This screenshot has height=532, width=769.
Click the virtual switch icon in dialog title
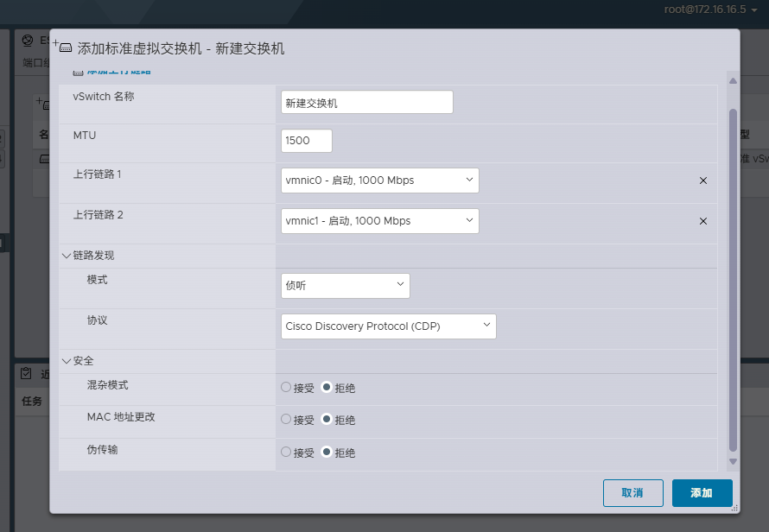click(x=66, y=49)
